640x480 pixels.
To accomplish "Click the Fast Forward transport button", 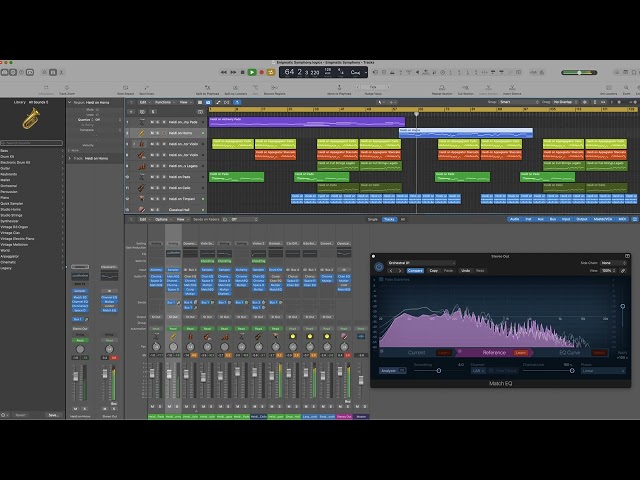I will (x=233, y=72).
